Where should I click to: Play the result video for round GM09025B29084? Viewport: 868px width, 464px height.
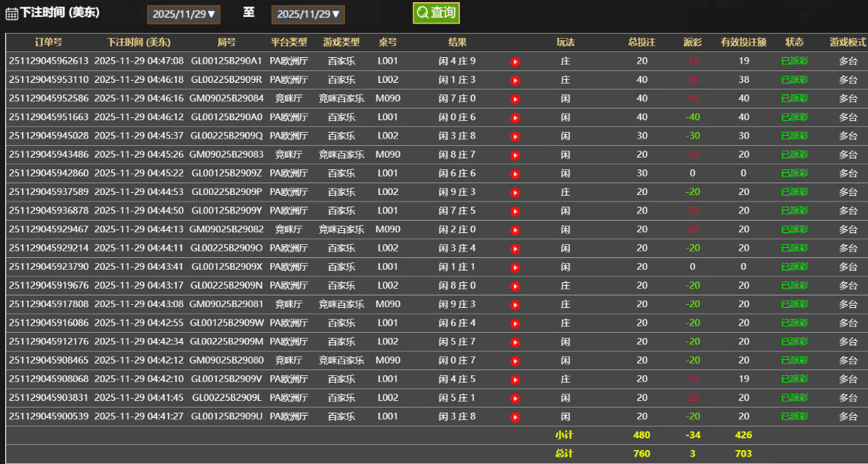515,98
